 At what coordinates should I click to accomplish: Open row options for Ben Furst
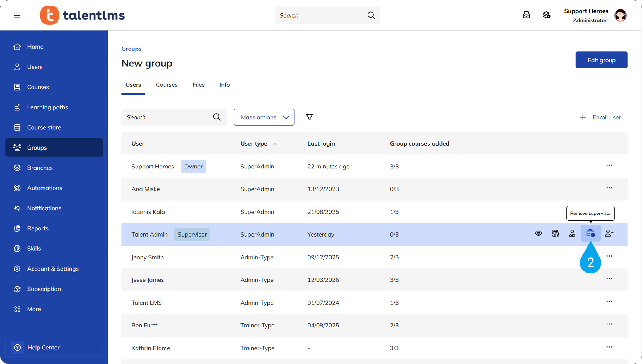click(609, 324)
